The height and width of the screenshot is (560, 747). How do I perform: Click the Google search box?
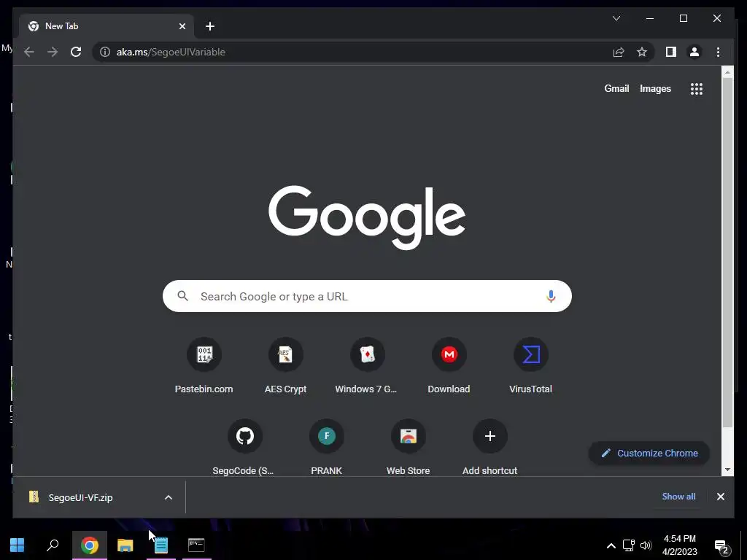click(x=367, y=296)
